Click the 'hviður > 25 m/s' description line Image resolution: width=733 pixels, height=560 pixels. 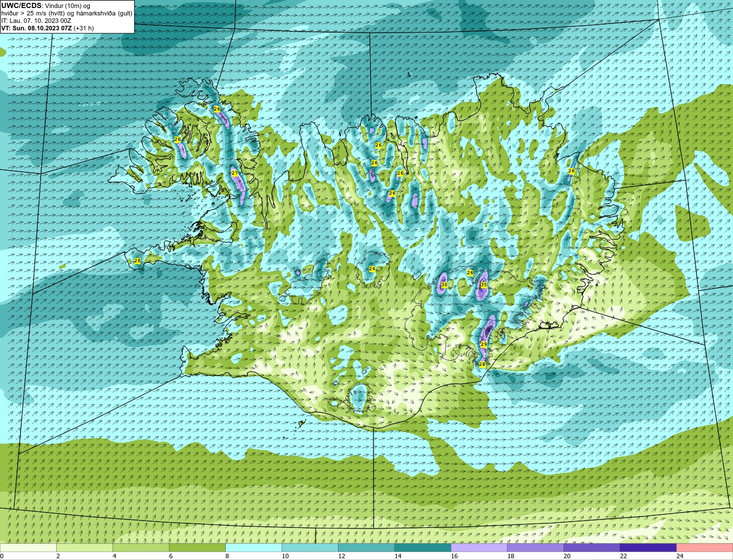67,13
